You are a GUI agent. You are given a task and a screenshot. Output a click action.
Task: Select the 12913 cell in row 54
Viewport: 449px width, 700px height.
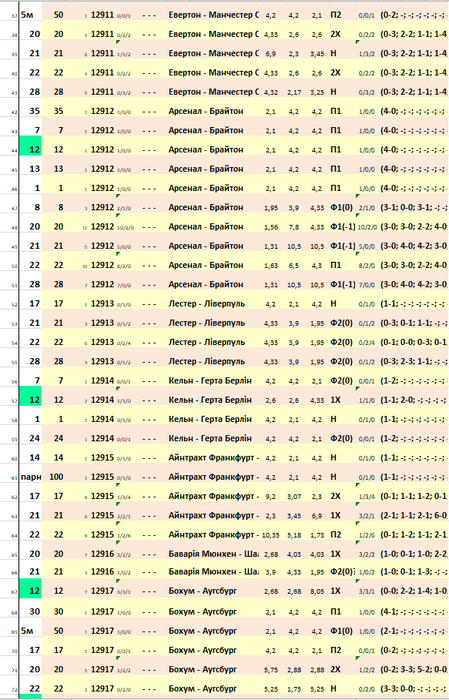pos(102,342)
